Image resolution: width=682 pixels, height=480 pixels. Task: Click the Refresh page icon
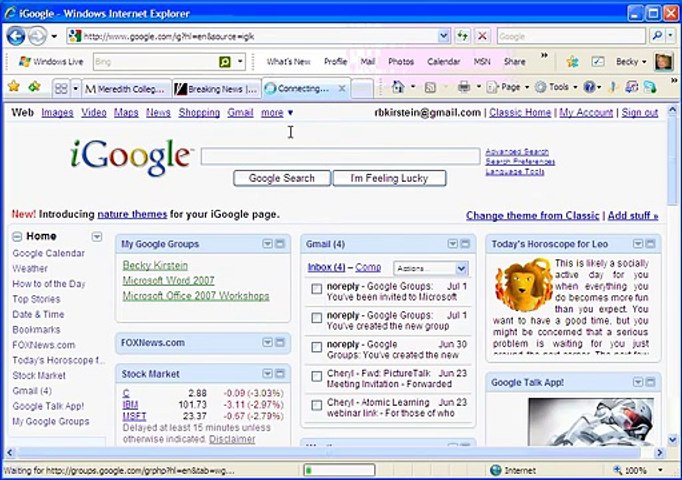[x=462, y=36]
